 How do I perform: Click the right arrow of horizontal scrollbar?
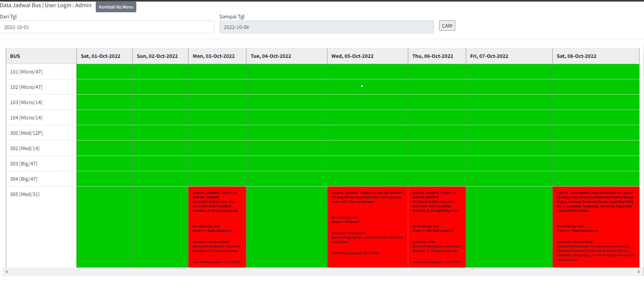pos(639,272)
